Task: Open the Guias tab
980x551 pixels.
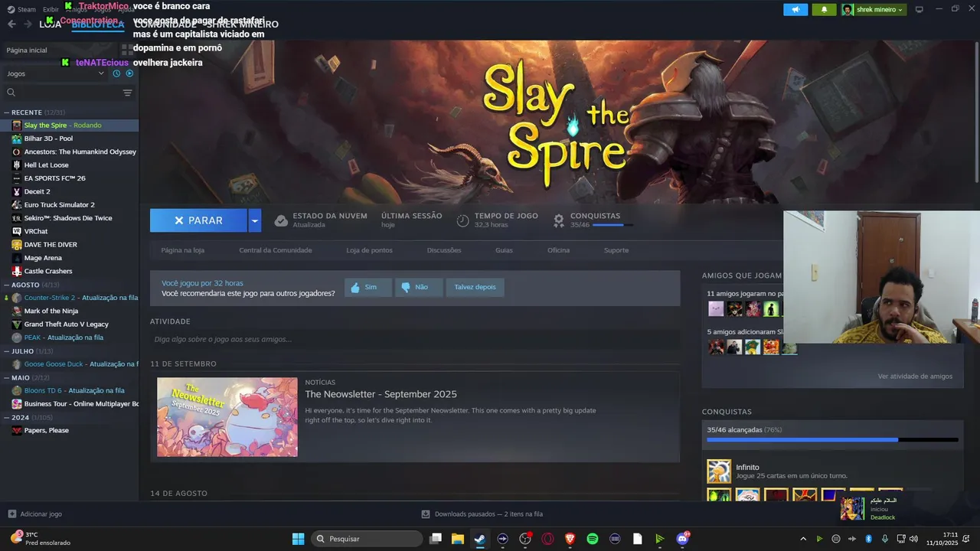Action: pyautogui.click(x=504, y=250)
